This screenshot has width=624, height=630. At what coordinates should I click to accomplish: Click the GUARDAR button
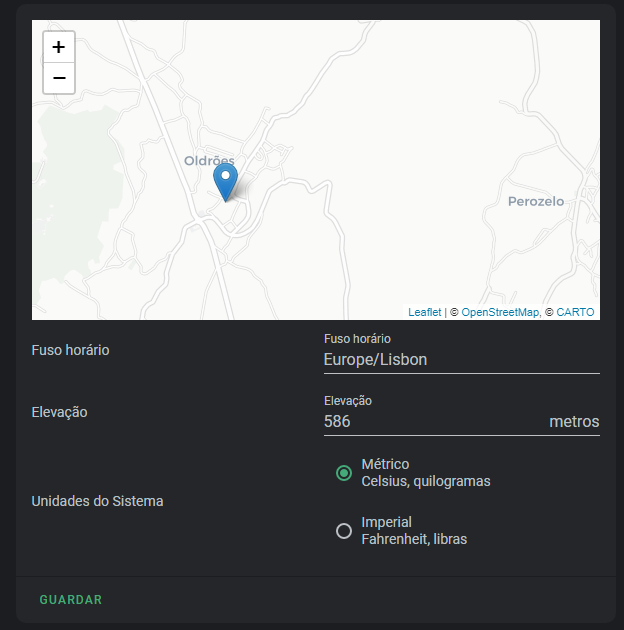(x=71, y=599)
